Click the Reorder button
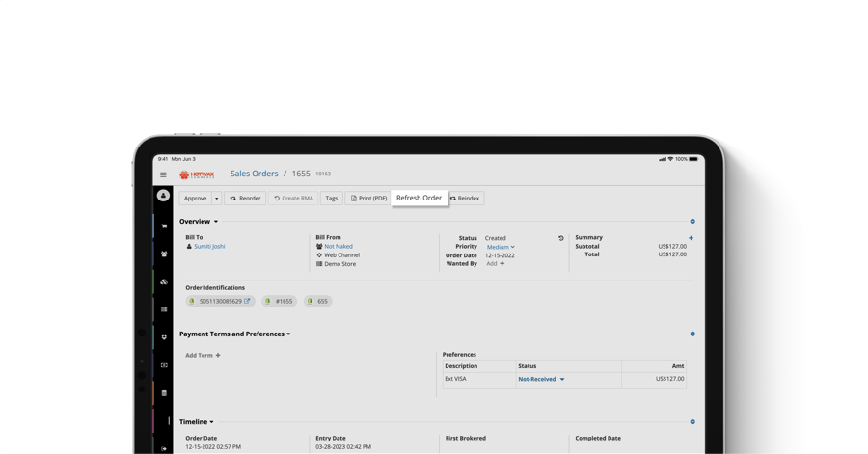Screen dimensions: 868x454 point(245,199)
